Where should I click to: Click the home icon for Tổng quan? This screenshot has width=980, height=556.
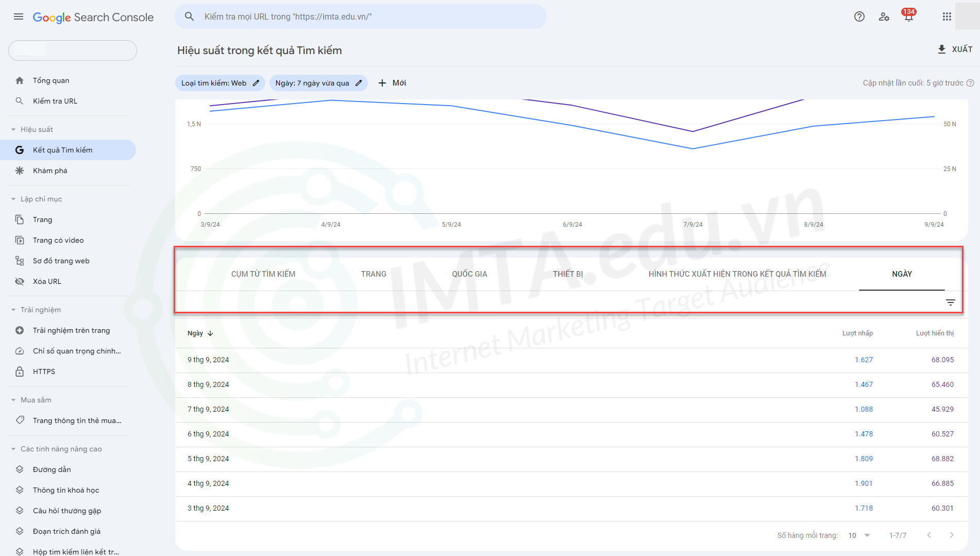point(20,80)
